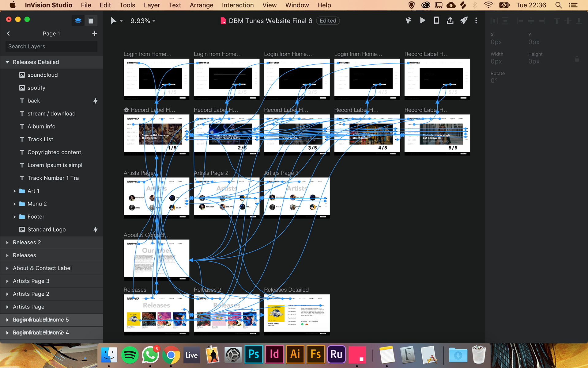The width and height of the screenshot is (588, 368).
Task: Click the interaction bolt on Standard Logo
Action: tap(96, 229)
